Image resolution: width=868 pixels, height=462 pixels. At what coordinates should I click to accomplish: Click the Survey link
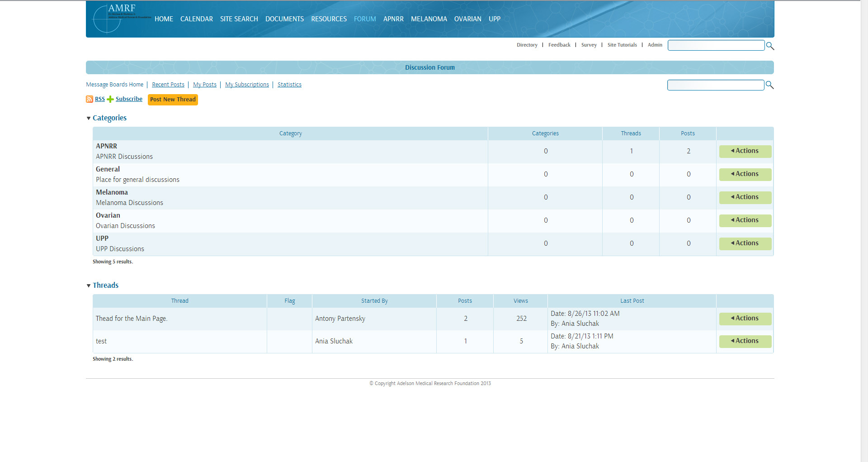(589, 45)
